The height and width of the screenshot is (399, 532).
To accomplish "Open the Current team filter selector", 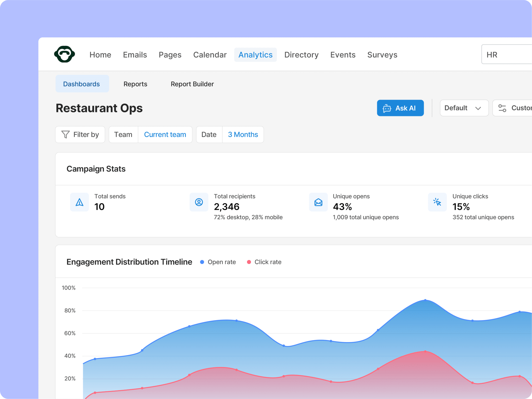I will [165, 135].
